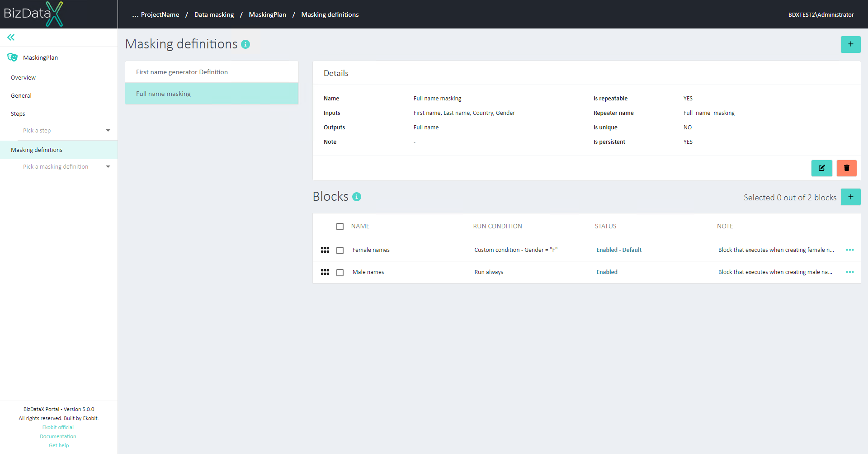Click Female names block note text
The width and height of the screenshot is (868, 454).
click(776, 250)
